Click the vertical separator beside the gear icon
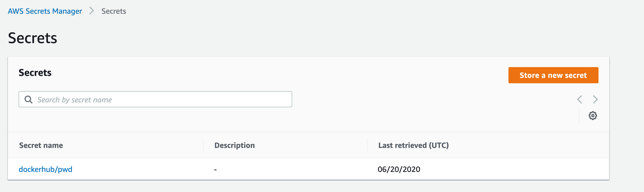The height and width of the screenshot is (192, 644). point(579,115)
